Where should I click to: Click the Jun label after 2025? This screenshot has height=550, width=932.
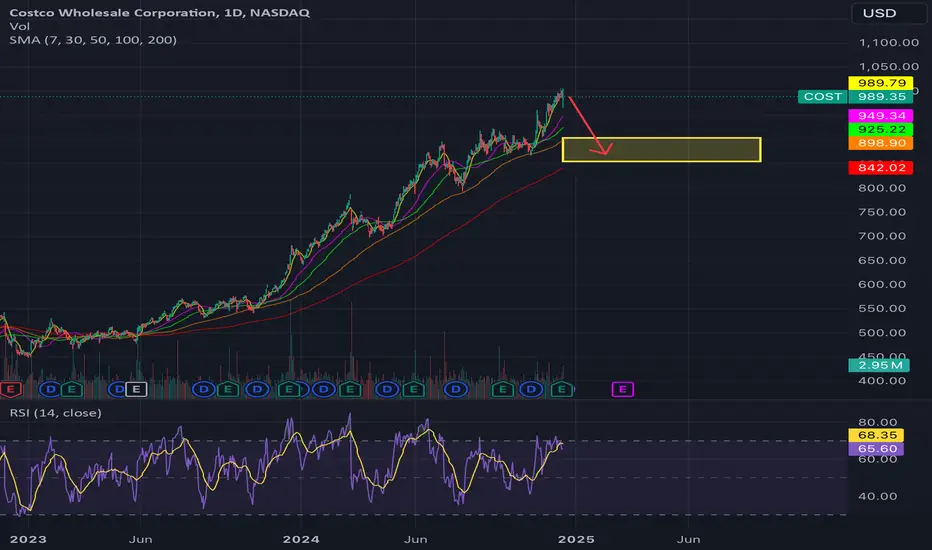click(688, 539)
